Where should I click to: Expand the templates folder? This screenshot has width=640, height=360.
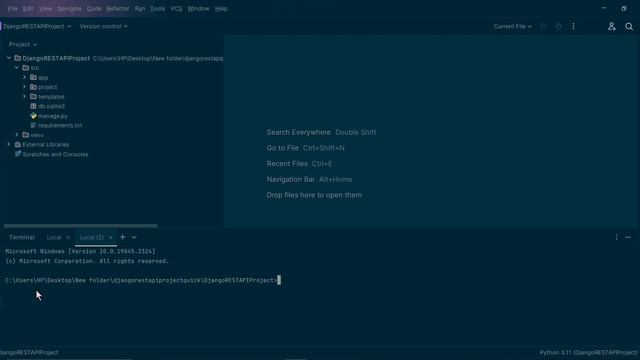[x=24, y=96]
